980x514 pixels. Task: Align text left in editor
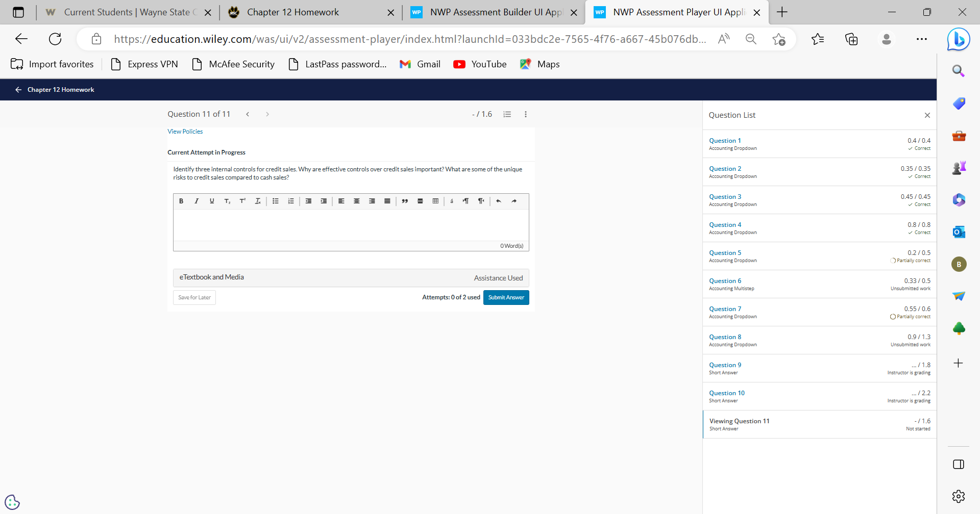point(341,201)
